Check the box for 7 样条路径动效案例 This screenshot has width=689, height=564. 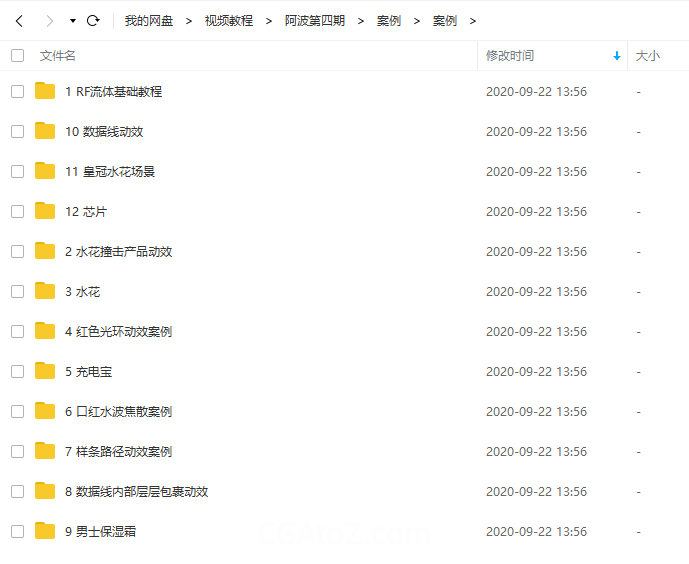(17, 451)
